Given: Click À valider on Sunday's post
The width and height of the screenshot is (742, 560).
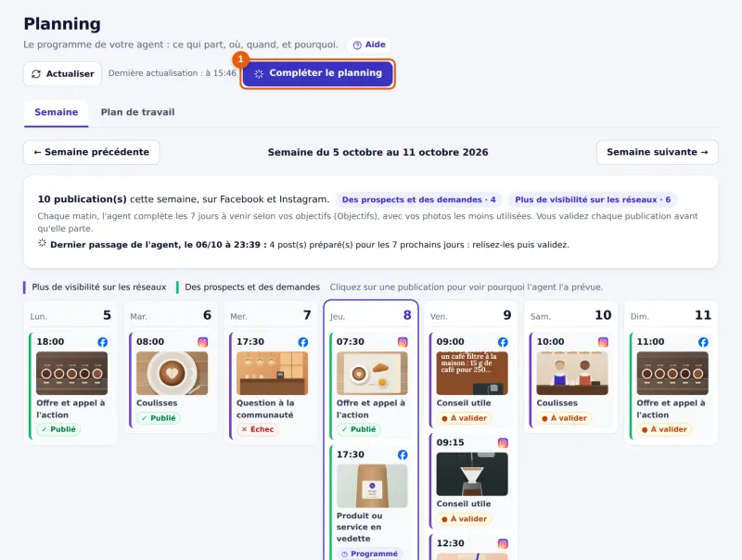Looking at the screenshot, I should coord(664,429).
